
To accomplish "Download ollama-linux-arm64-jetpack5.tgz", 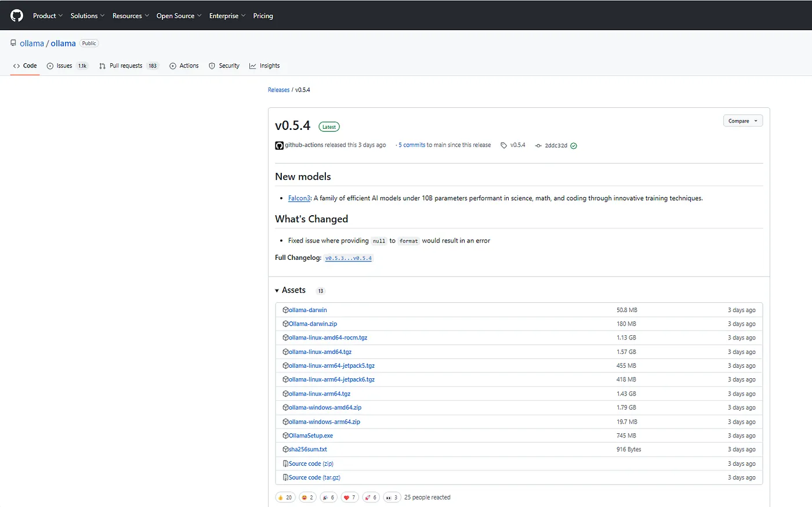I will click(x=332, y=365).
